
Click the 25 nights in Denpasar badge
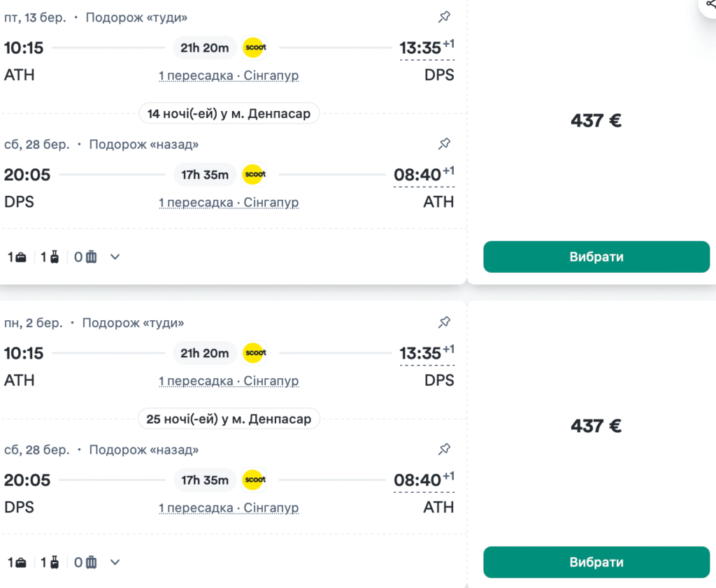pos(229,418)
